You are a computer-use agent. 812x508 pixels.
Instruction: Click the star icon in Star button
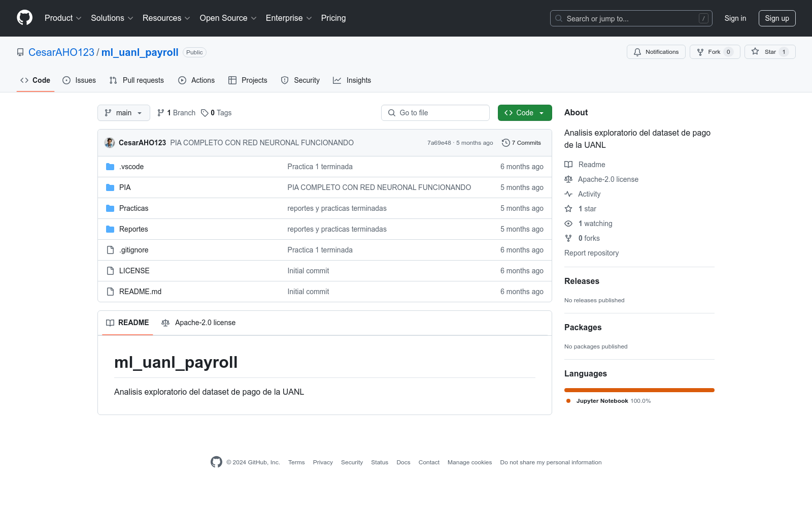click(x=755, y=52)
